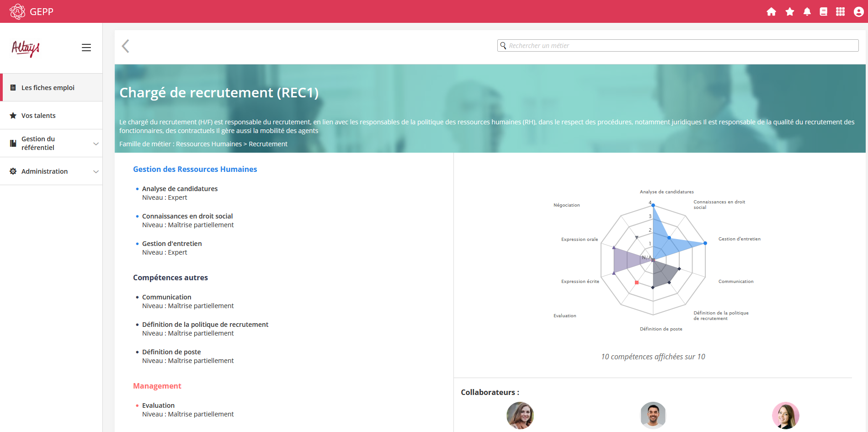Expand the Administration menu chevron
Image resolution: width=868 pixels, height=432 pixels.
96,171
